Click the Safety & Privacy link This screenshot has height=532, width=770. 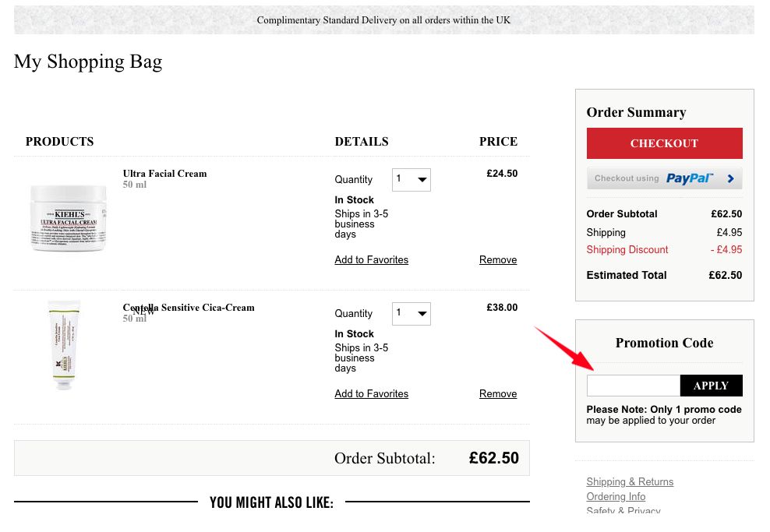click(623, 511)
